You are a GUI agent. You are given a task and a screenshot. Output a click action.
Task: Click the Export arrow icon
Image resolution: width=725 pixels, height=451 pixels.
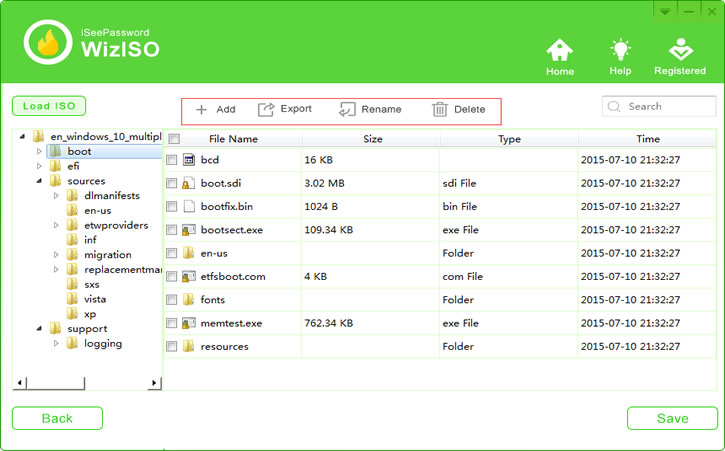tap(266, 109)
